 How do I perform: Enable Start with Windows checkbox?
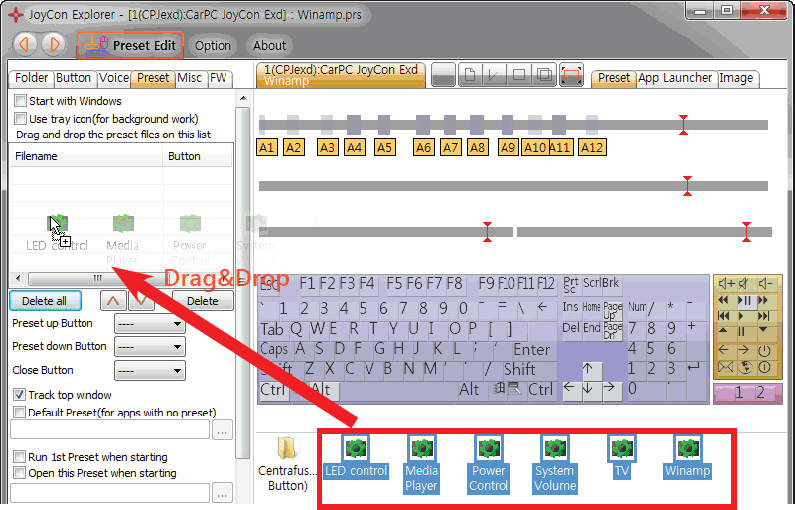[20, 100]
